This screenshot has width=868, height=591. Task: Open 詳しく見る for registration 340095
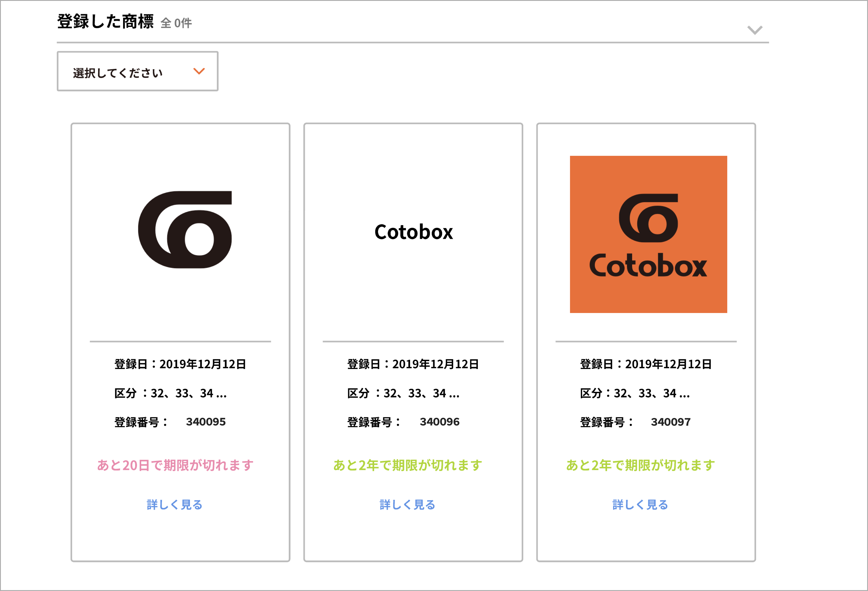(x=174, y=505)
